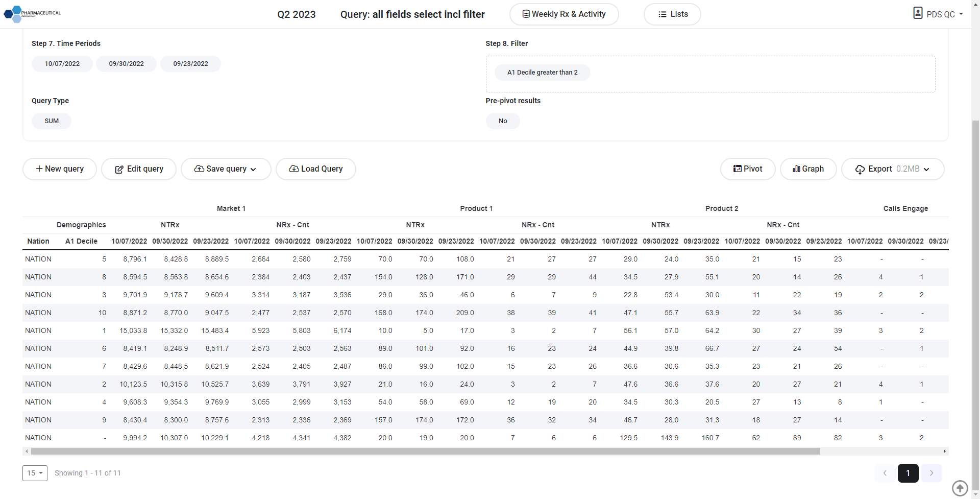Image resolution: width=980 pixels, height=499 pixels.
Task: Expand the Export dropdown
Action: [x=892, y=169]
